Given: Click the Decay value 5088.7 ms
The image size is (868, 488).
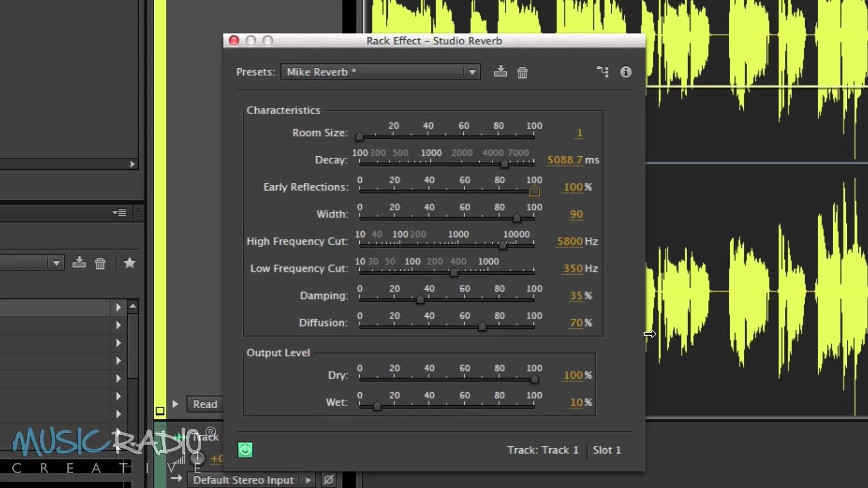Looking at the screenshot, I should [x=565, y=160].
